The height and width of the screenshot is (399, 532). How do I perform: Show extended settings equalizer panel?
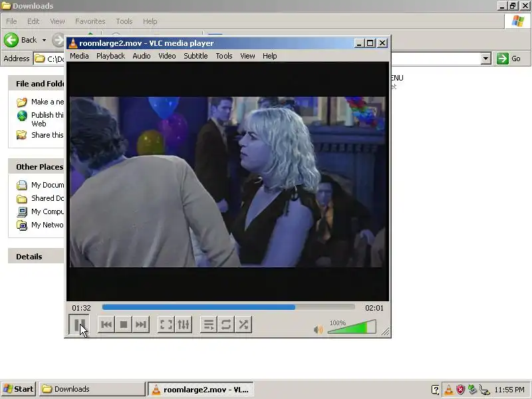click(184, 325)
